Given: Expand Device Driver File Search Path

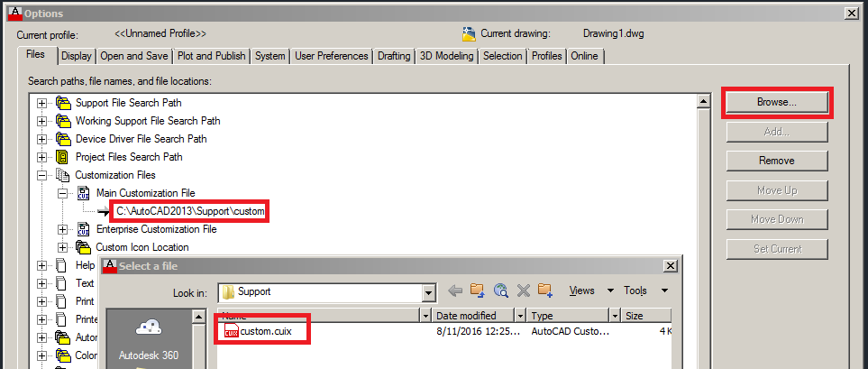Looking at the screenshot, I should coord(41,139).
